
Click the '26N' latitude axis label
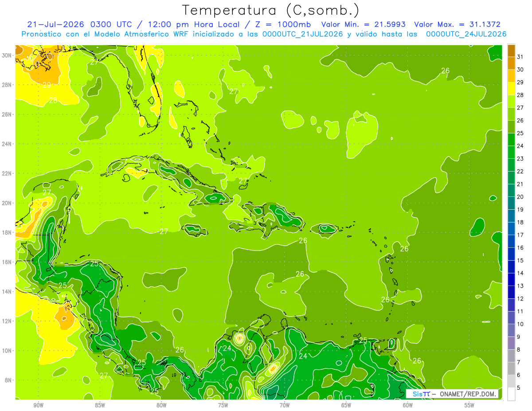pyautogui.click(x=7, y=114)
